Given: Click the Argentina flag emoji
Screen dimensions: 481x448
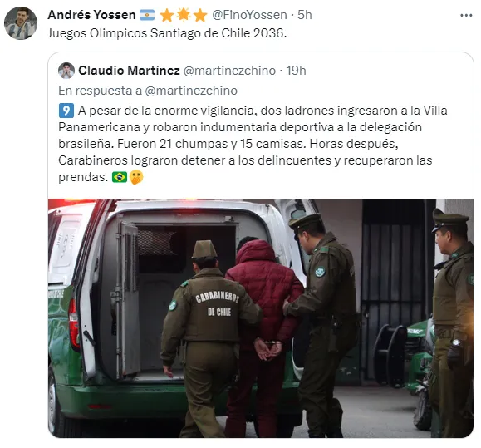Looking at the screenshot, I should (147, 15).
